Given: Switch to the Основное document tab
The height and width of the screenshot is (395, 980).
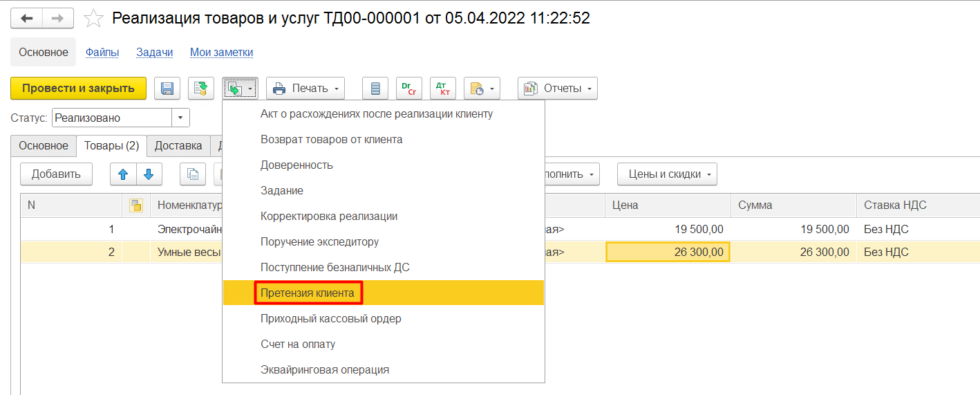Looking at the screenshot, I should tap(44, 145).
